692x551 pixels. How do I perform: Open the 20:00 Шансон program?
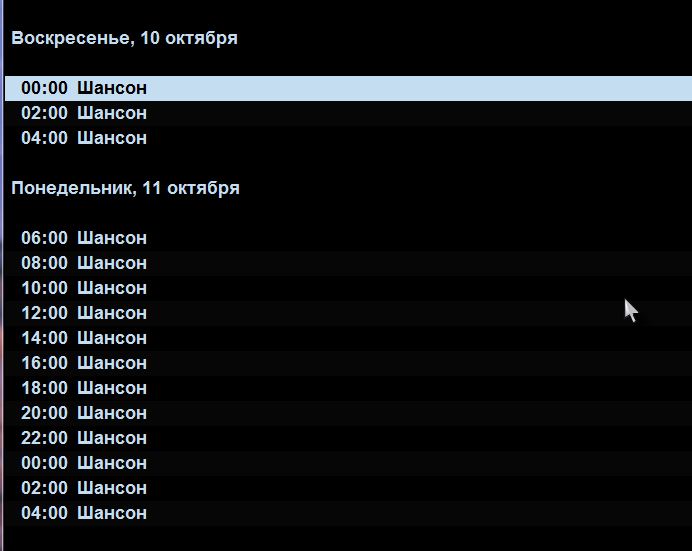point(348,413)
